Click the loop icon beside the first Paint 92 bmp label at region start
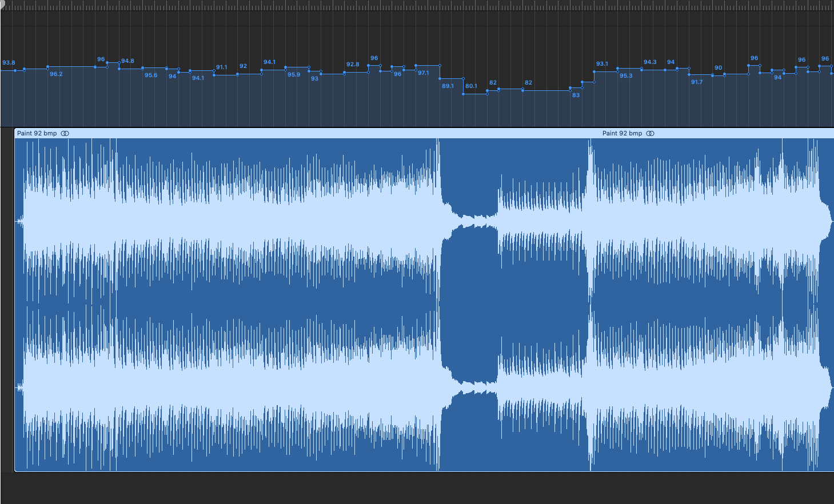This screenshot has height=504, width=834. (x=65, y=134)
